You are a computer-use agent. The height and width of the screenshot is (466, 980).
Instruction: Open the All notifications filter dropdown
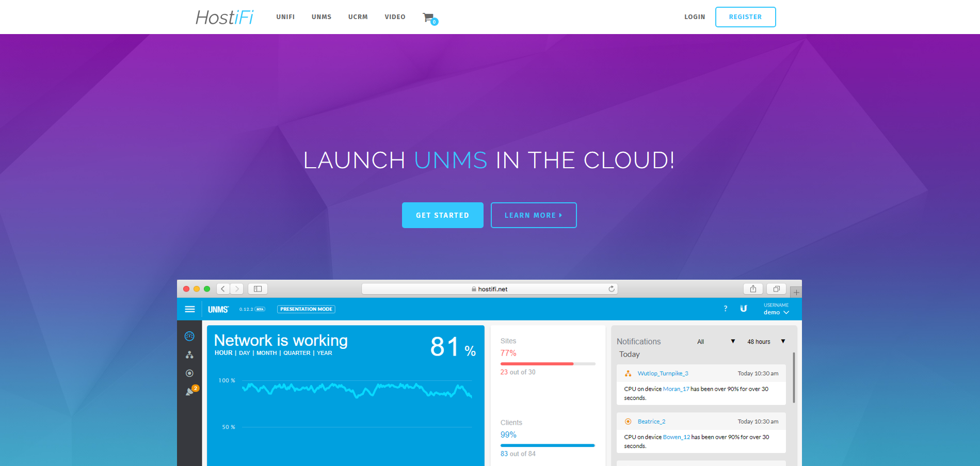(716, 342)
